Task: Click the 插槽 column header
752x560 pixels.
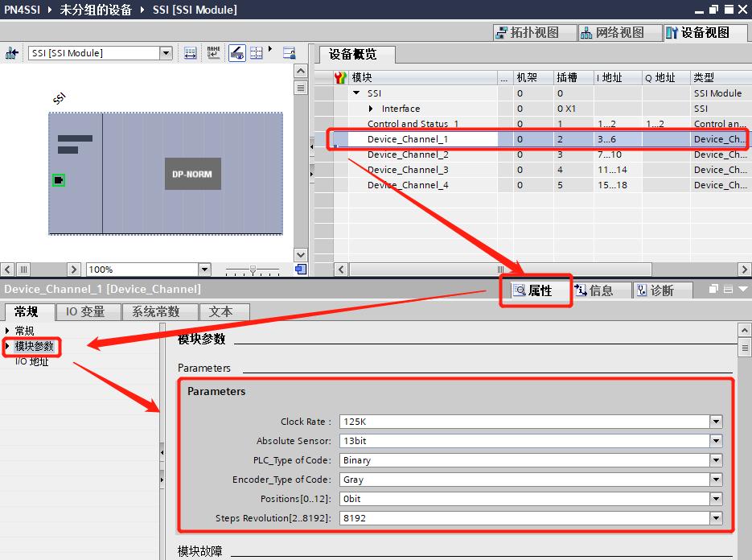Action: [x=573, y=77]
